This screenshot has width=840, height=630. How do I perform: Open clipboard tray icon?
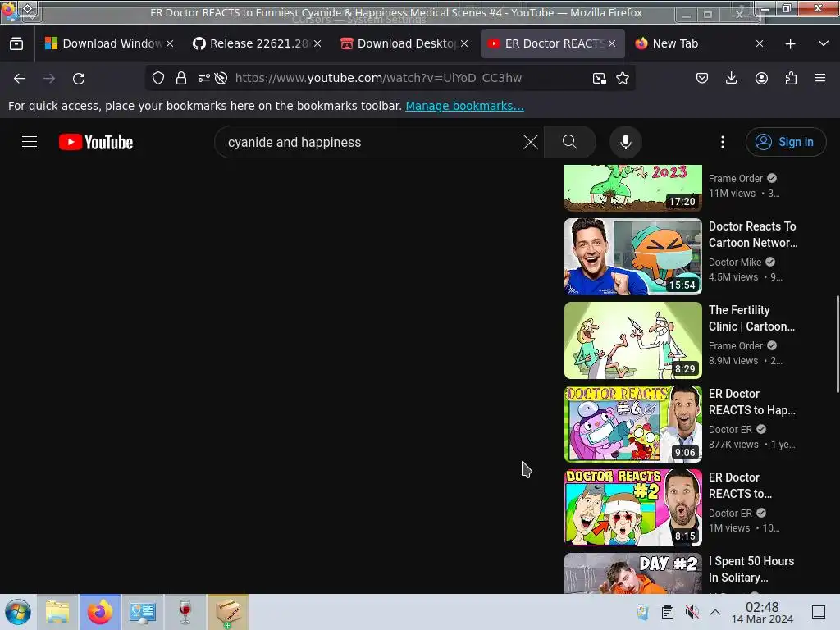(668, 612)
